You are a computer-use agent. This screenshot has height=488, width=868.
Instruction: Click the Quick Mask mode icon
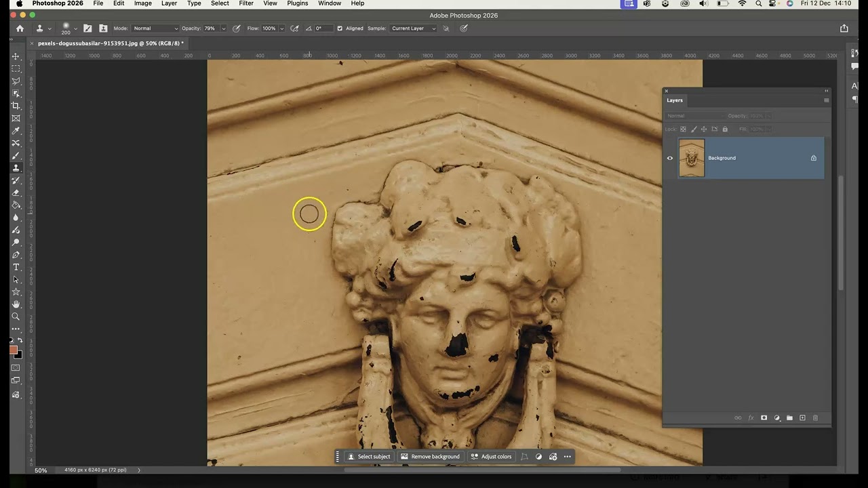pyautogui.click(x=16, y=368)
